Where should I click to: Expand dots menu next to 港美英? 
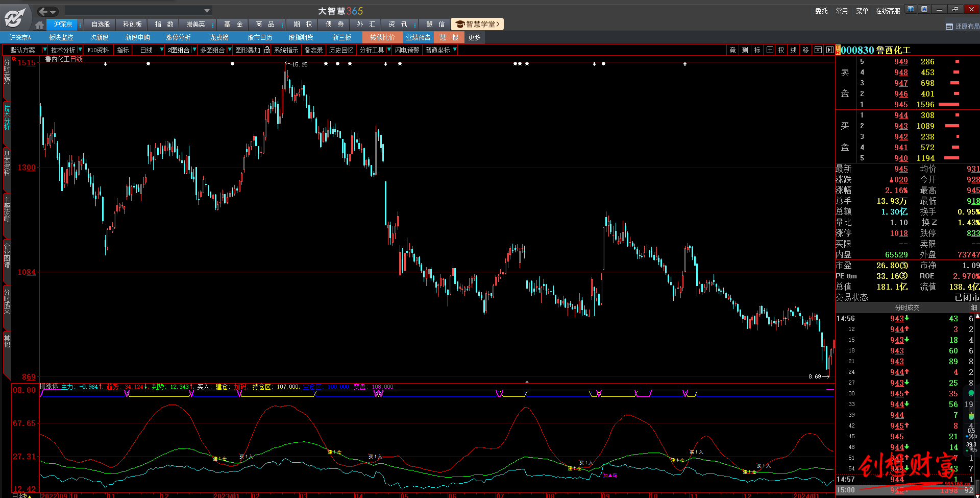point(213,25)
